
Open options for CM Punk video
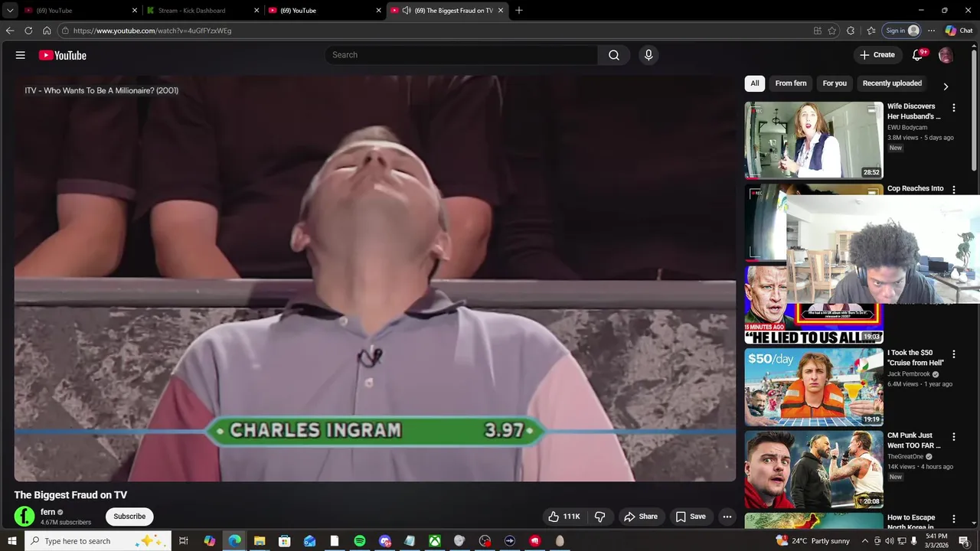(x=954, y=436)
